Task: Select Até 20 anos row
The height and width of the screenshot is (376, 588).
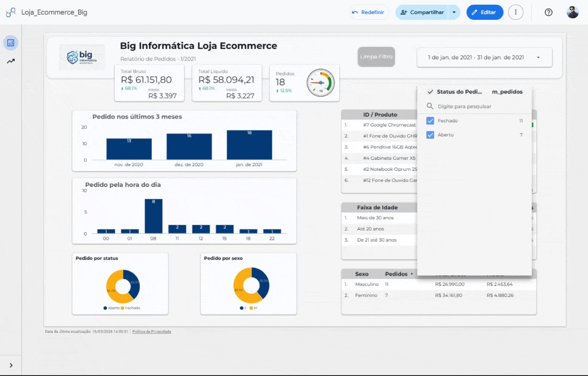Action: (x=379, y=229)
